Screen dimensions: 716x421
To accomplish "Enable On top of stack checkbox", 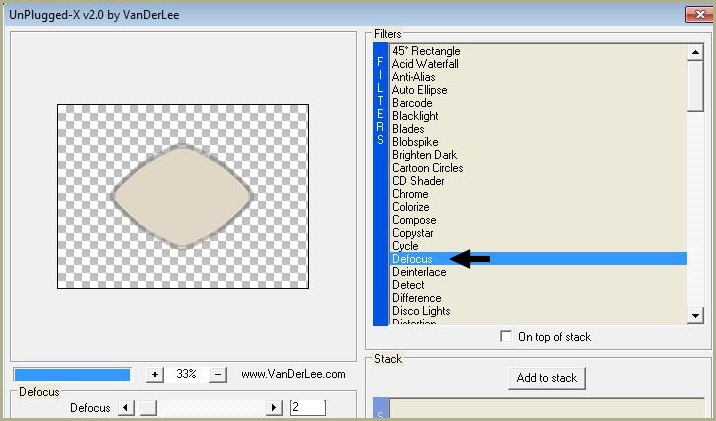I will click(x=507, y=337).
